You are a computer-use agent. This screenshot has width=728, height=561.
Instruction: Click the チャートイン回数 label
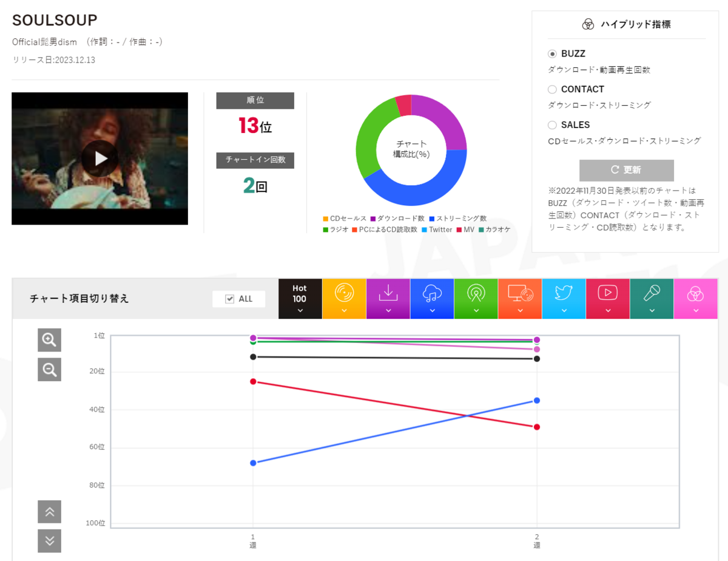(255, 160)
